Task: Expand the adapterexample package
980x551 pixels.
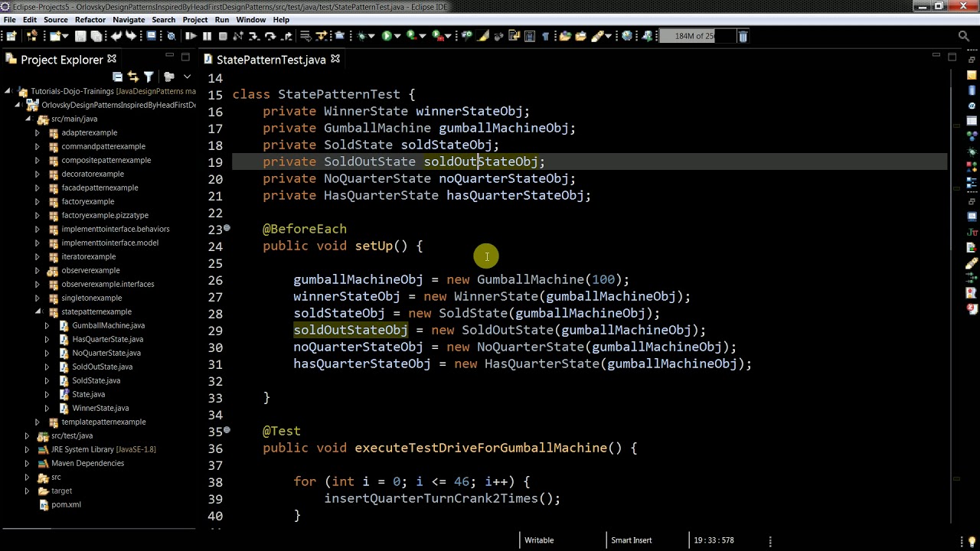Action: (x=37, y=132)
